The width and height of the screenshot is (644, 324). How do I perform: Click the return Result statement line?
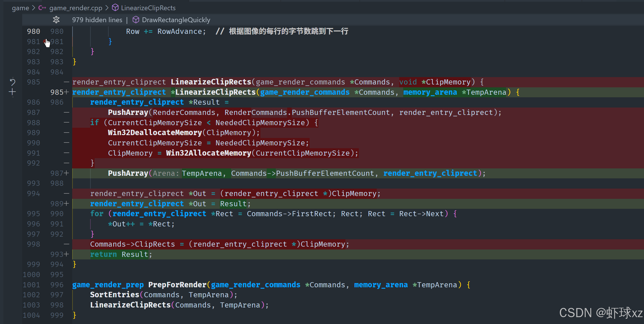point(121,254)
